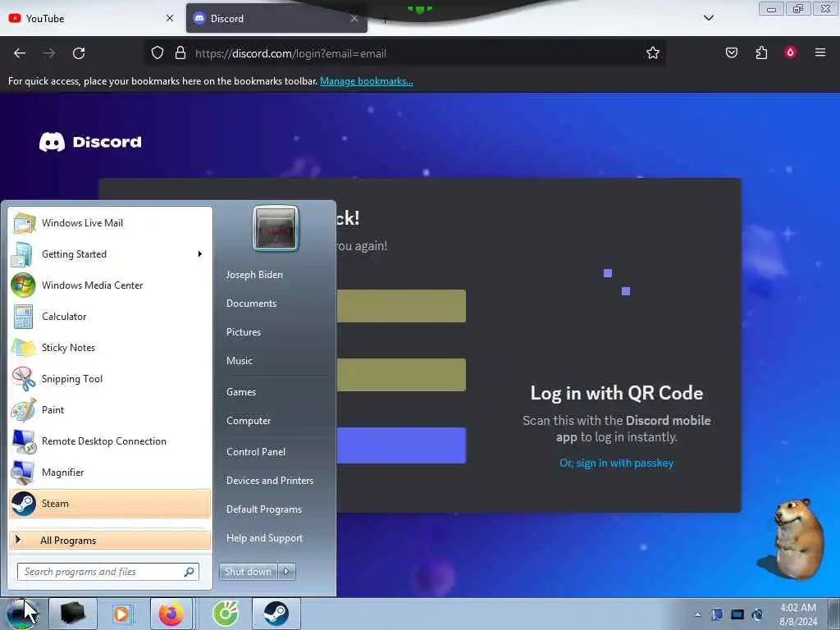Open the Extensions puzzle icon
The width and height of the screenshot is (840, 630).
tap(761, 52)
